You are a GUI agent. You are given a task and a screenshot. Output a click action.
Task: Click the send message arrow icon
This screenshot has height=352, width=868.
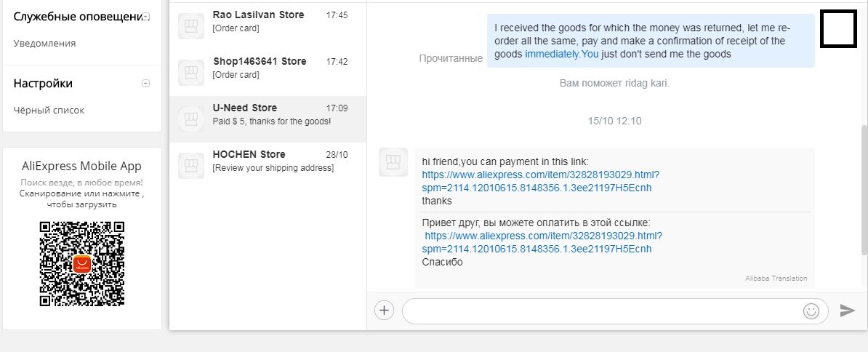[847, 311]
